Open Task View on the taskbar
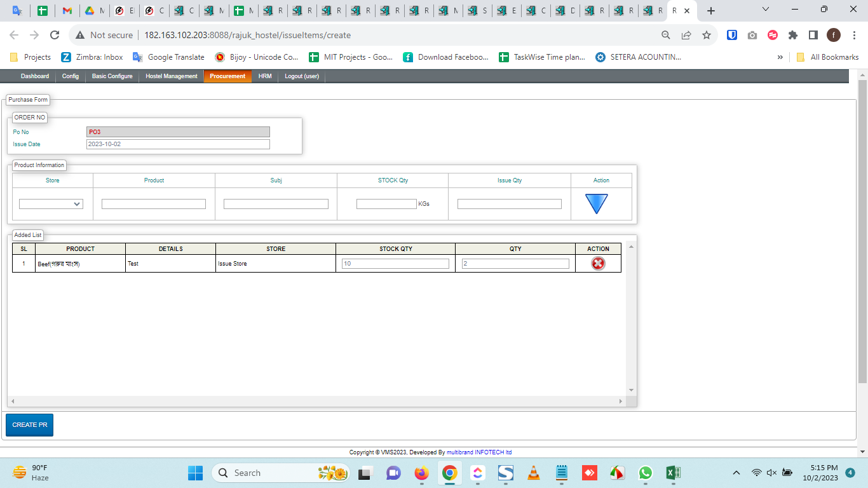This screenshot has height=488, width=868. click(x=365, y=473)
